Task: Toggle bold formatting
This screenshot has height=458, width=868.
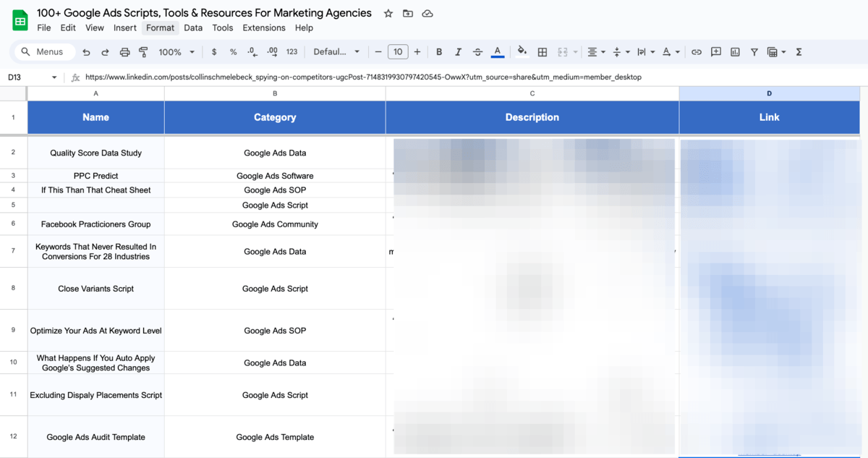Action: (439, 52)
